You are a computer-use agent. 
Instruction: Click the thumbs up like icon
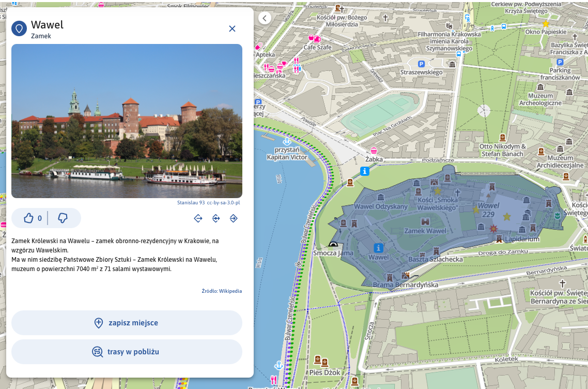point(29,218)
